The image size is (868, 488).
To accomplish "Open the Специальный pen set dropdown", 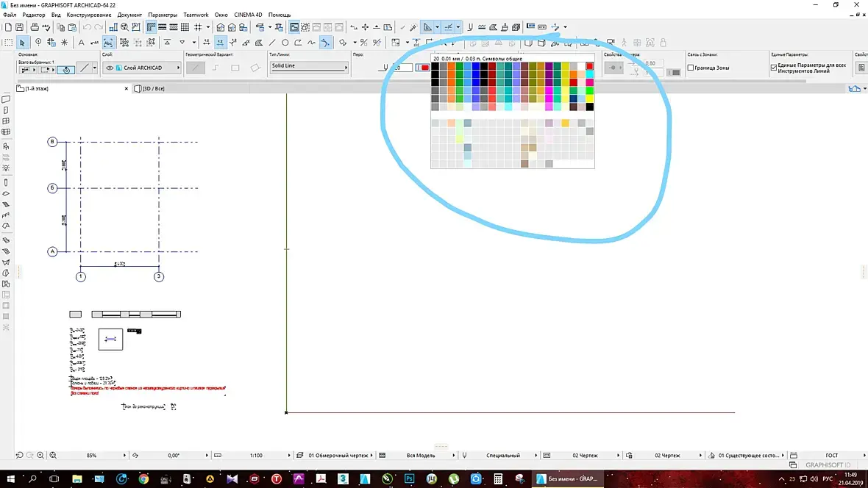I will 500,456.
